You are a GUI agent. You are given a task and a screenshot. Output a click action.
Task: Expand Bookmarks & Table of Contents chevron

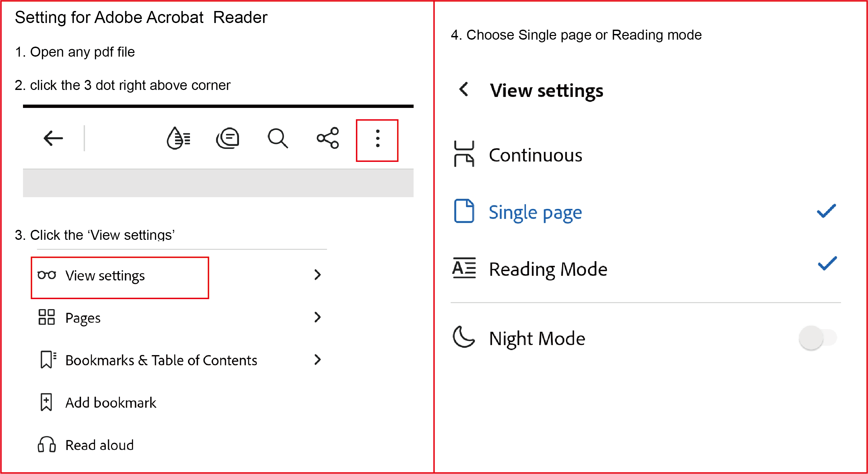(x=317, y=360)
